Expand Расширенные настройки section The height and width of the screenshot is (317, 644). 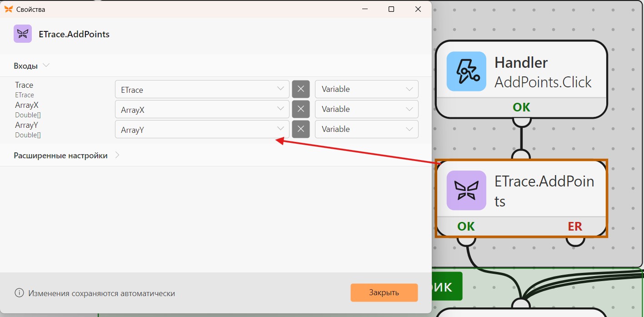point(67,156)
